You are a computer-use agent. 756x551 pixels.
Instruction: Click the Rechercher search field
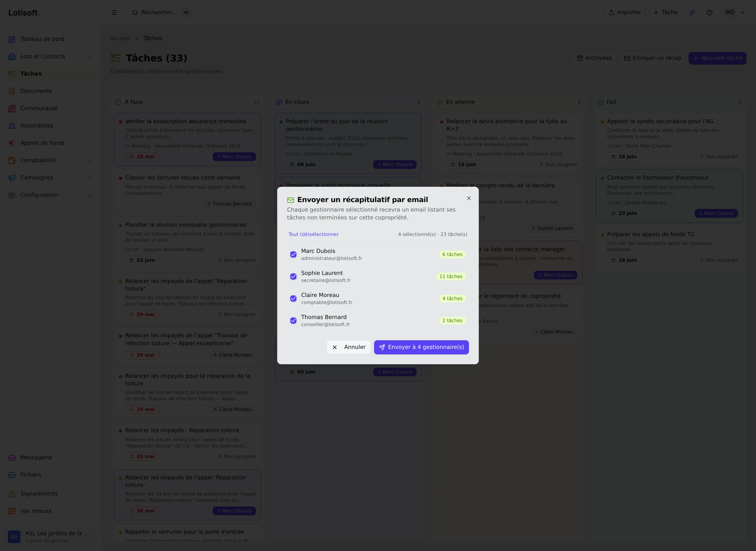(x=161, y=12)
